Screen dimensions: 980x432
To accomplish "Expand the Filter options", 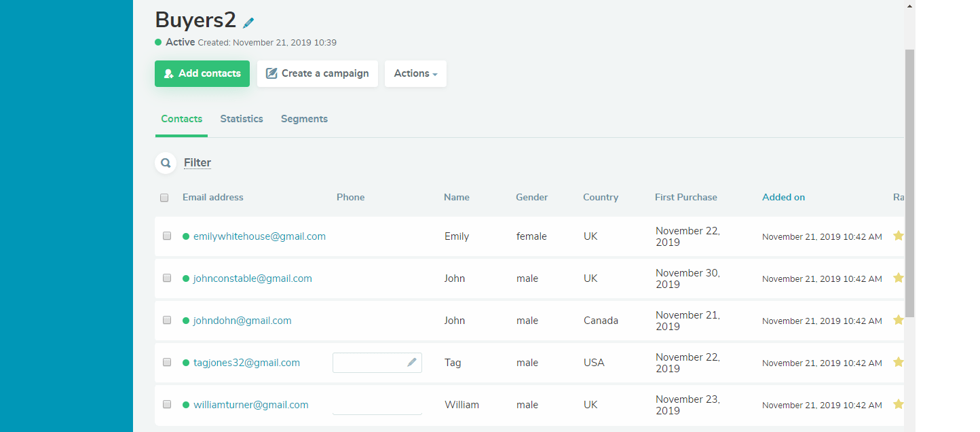I will click(x=197, y=163).
